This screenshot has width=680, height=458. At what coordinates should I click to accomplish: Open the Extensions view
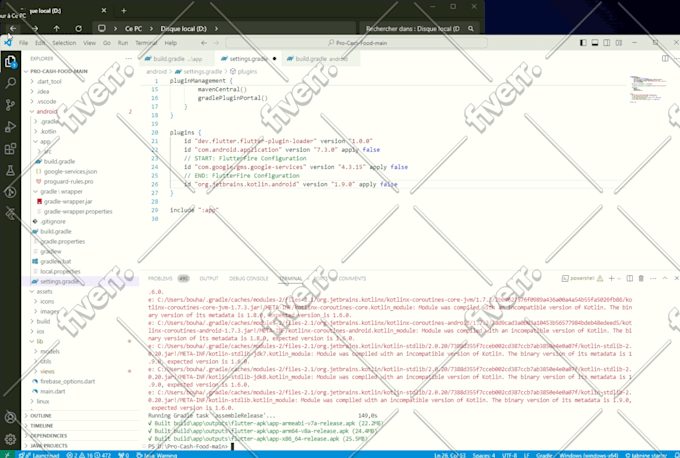(10, 149)
